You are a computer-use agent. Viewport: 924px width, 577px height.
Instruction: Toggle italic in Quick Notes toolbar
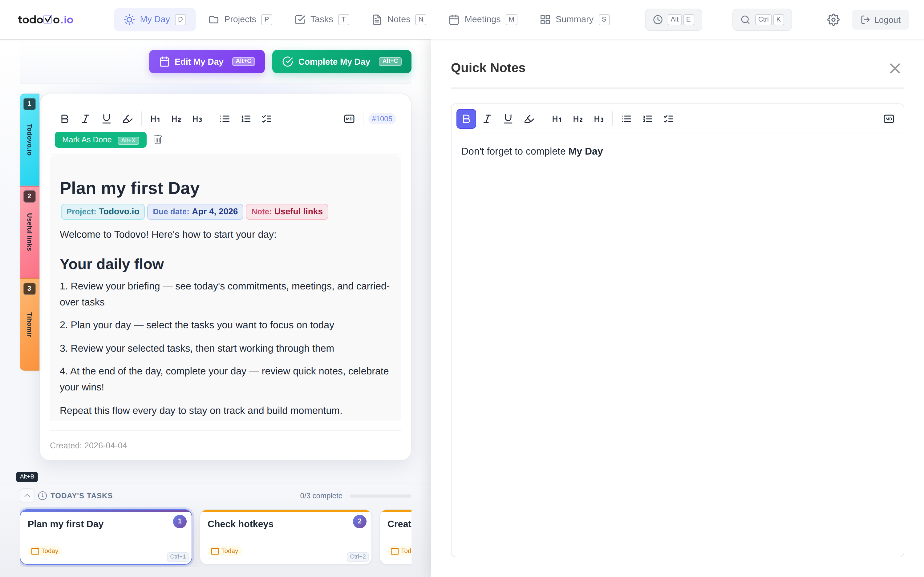tap(487, 119)
